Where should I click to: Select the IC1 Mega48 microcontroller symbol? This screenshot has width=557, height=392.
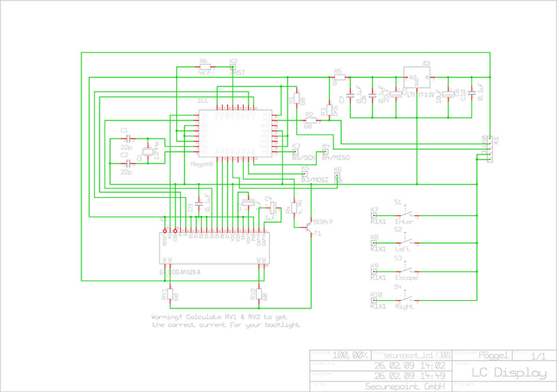235,133
